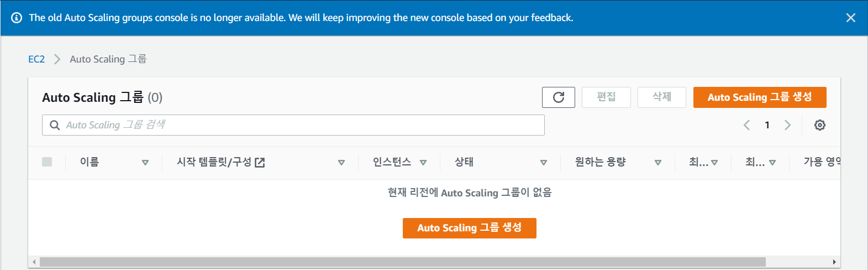Open external link icon beside 시작 템플릿/구성

coord(260,162)
